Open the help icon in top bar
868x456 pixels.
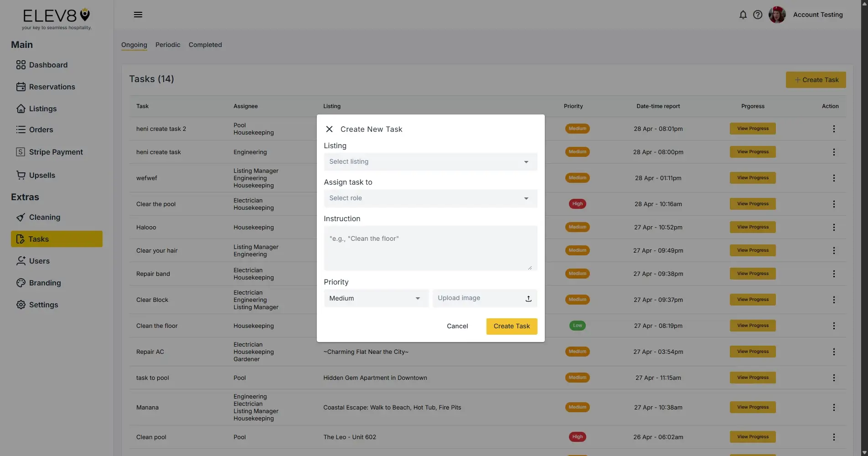click(x=758, y=15)
